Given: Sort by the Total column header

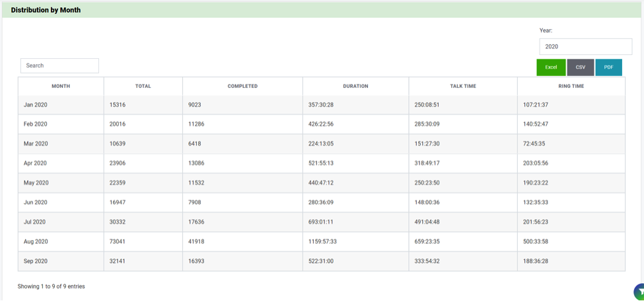Looking at the screenshot, I should (x=143, y=86).
